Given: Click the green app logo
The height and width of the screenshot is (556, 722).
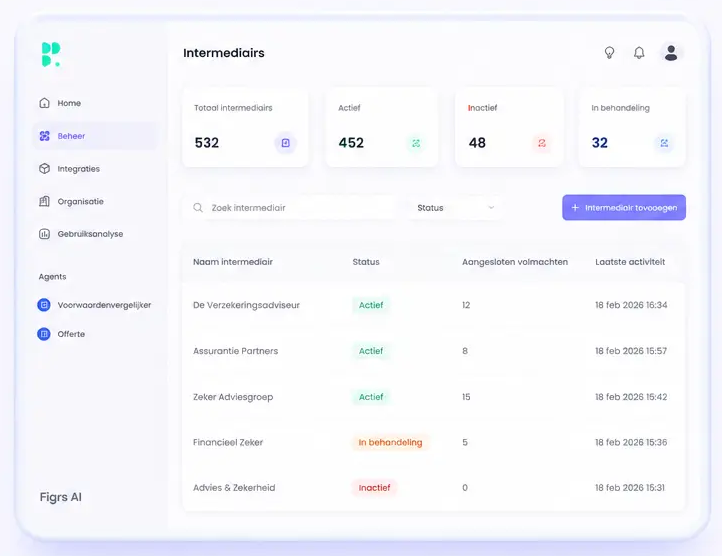Looking at the screenshot, I should coord(51,54).
